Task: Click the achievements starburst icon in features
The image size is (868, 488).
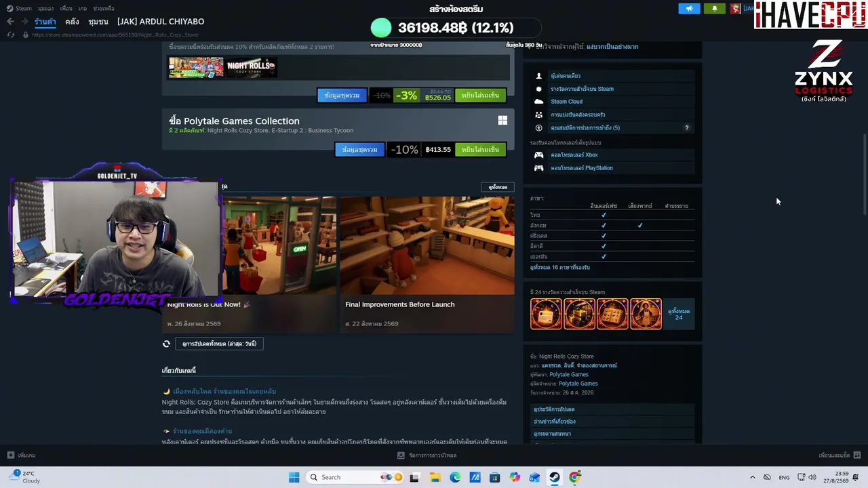Action: pyautogui.click(x=539, y=89)
